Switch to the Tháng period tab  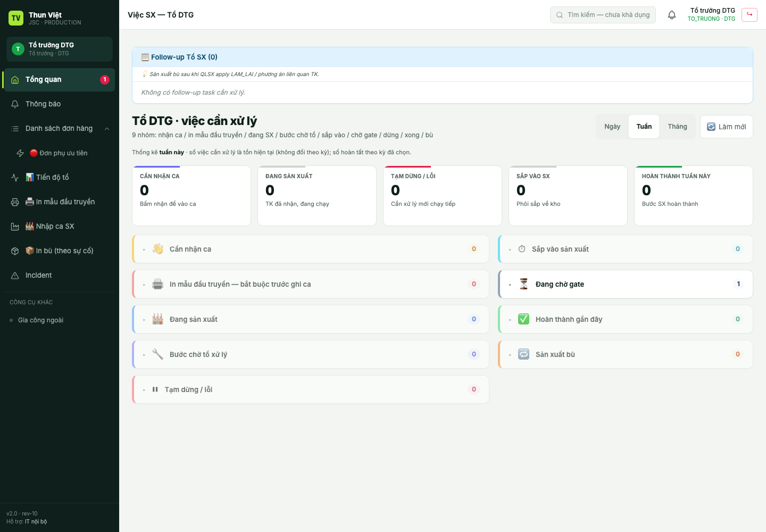(677, 127)
